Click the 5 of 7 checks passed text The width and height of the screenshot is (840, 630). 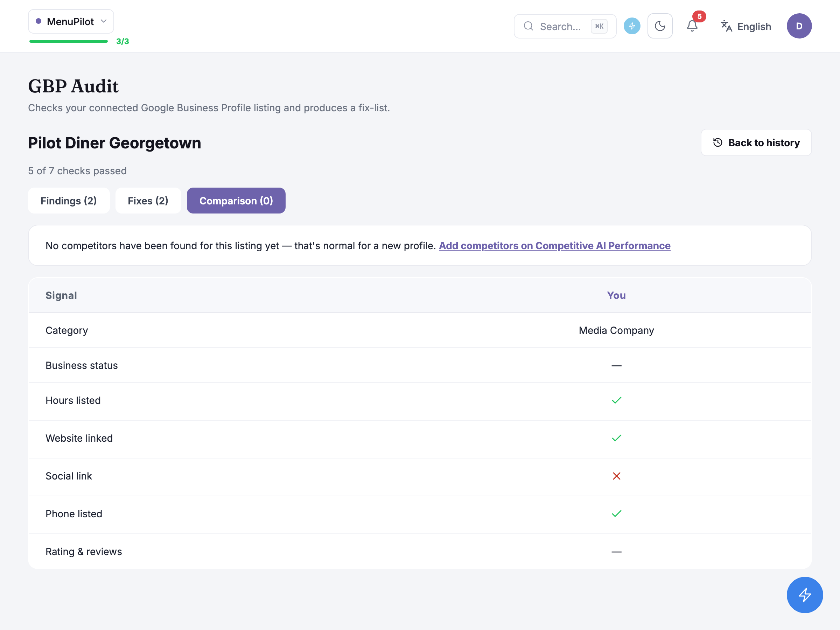coord(77,171)
